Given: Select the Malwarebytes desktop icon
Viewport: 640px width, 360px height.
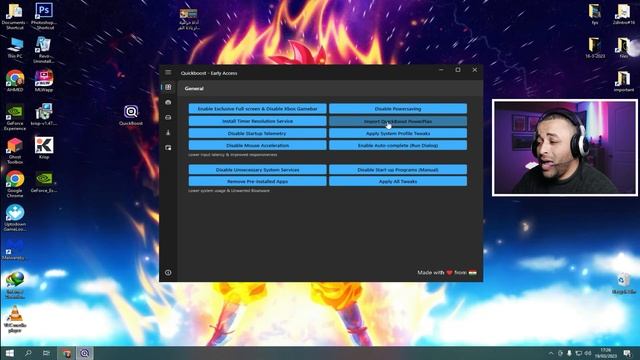Looking at the screenshot, I should [x=14, y=249].
